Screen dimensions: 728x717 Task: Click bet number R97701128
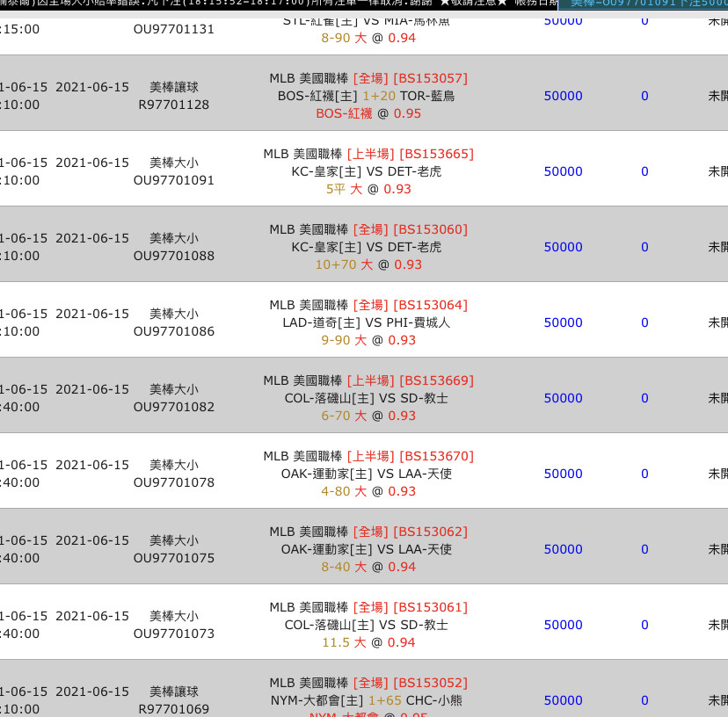(173, 105)
